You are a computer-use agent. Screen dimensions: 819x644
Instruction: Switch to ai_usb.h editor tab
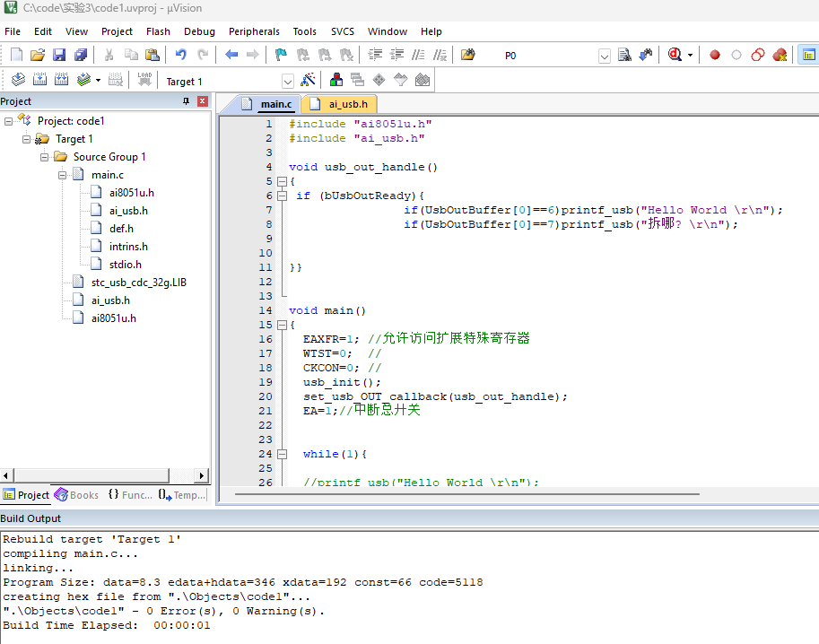point(340,104)
